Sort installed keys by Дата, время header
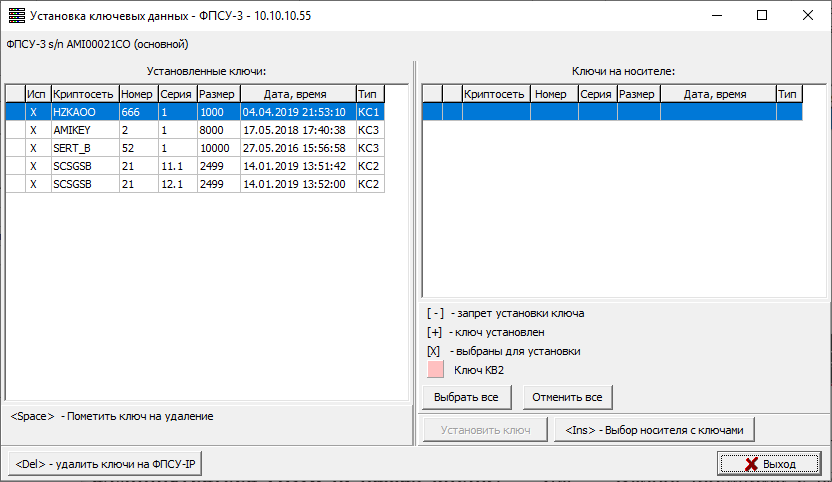This screenshot has height=482, width=832. [297, 94]
